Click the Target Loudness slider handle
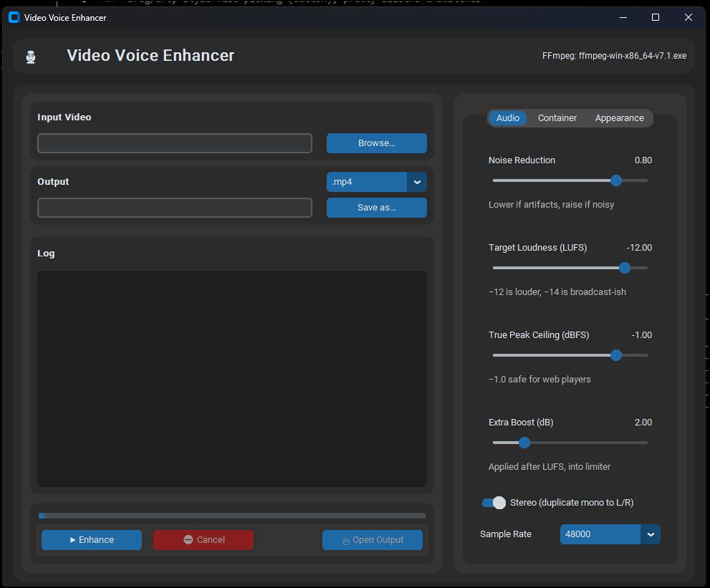 [625, 268]
